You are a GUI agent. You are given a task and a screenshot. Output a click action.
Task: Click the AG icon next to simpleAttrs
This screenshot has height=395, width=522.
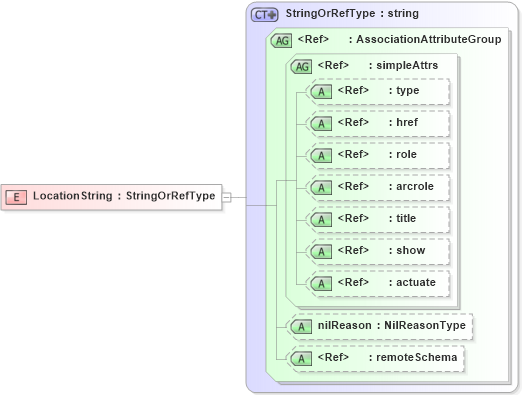(301, 67)
